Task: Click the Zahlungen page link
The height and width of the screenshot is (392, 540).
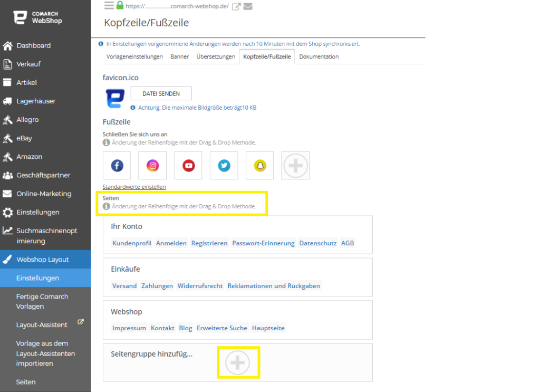Action: click(x=157, y=286)
